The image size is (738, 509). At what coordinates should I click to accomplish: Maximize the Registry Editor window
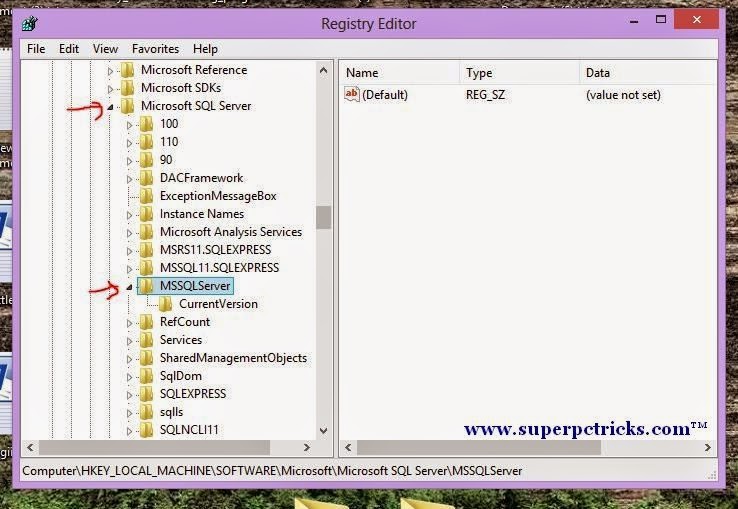(661, 19)
